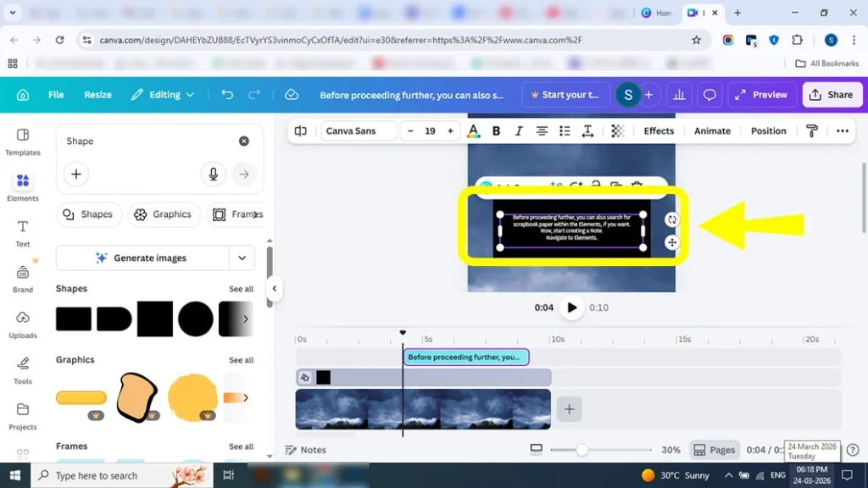The height and width of the screenshot is (488, 868).
Task: Open the Uploads panel
Action: tap(23, 323)
